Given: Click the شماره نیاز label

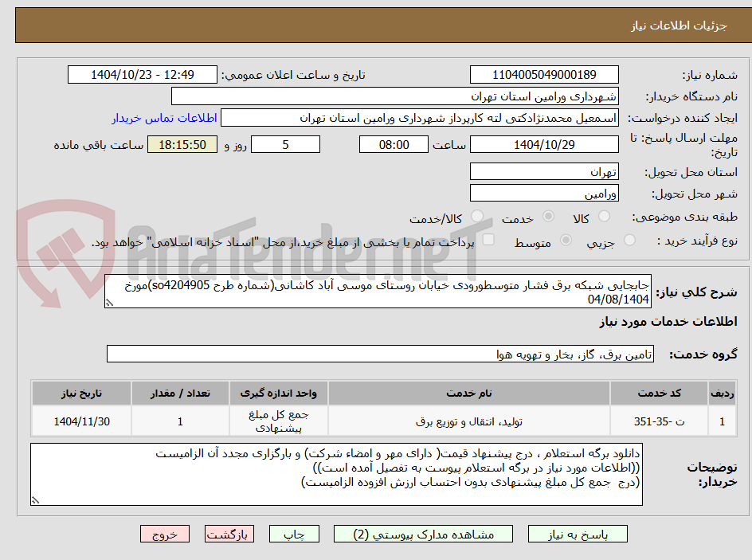Looking at the screenshot, I should pos(710,75).
